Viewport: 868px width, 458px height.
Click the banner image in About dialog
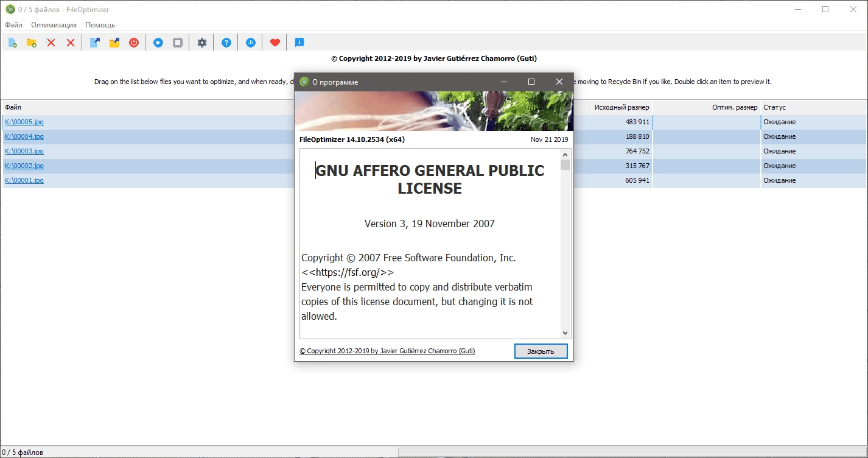point(434,111)
